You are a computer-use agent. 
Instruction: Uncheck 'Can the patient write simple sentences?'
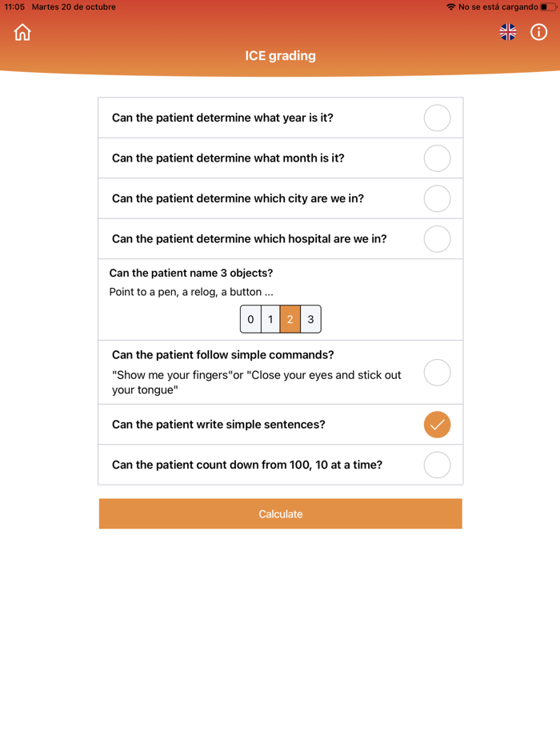(x=437, y=425)
